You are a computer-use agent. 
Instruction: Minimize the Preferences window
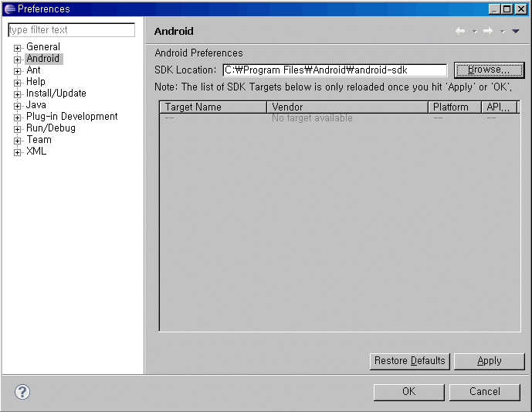pos(494,9)
